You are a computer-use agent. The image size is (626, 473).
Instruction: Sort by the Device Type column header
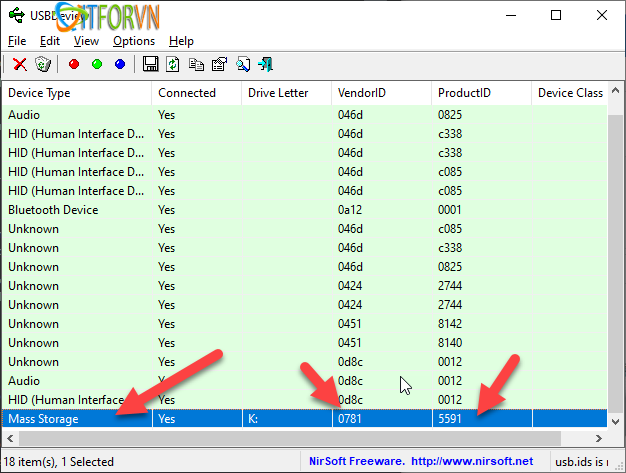tap(76, 93)
